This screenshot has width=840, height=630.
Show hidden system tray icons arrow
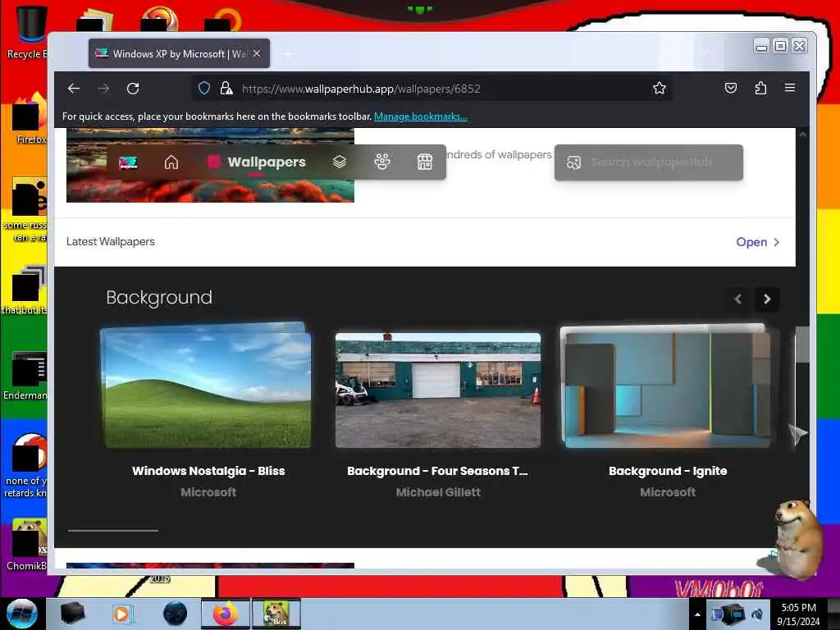coord(697,614)
